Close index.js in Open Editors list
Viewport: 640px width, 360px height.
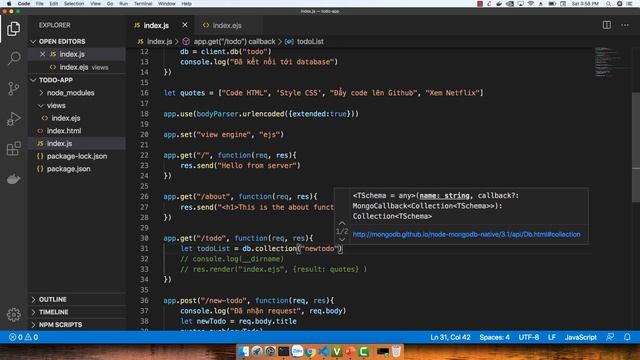[42, 54]
